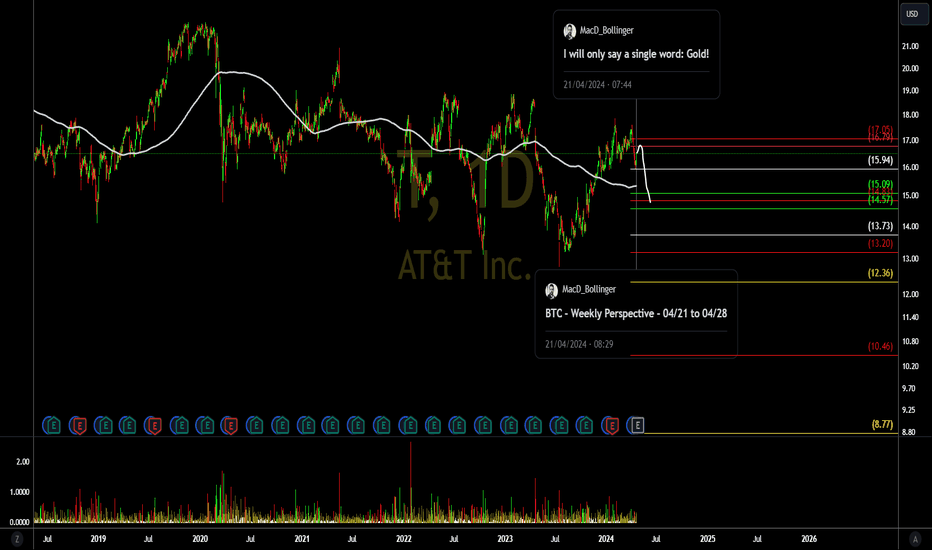Select the (8.77) yellow level label
Viewport: 932px width, 550px height.
(882, 424)
